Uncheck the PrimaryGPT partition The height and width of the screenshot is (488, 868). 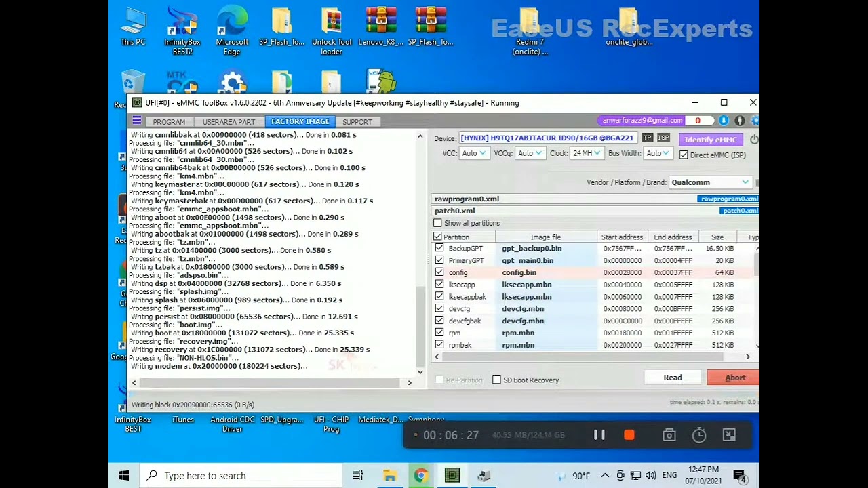(439, 260)
